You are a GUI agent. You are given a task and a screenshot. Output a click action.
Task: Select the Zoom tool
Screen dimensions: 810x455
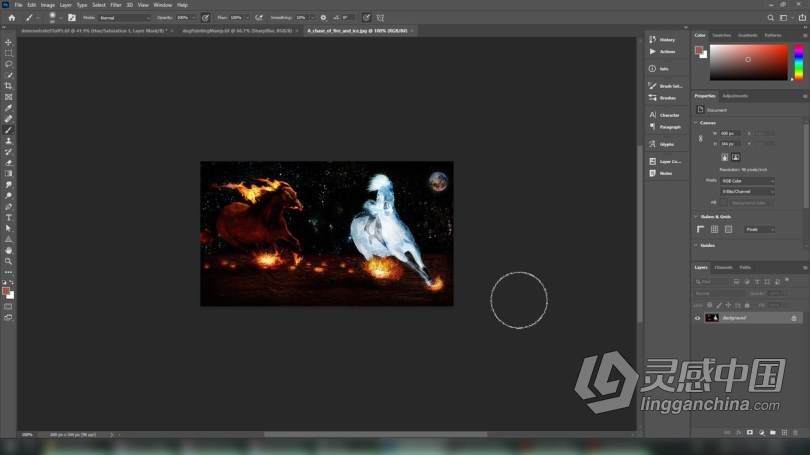pyautogui.click(x=8, y=261)
